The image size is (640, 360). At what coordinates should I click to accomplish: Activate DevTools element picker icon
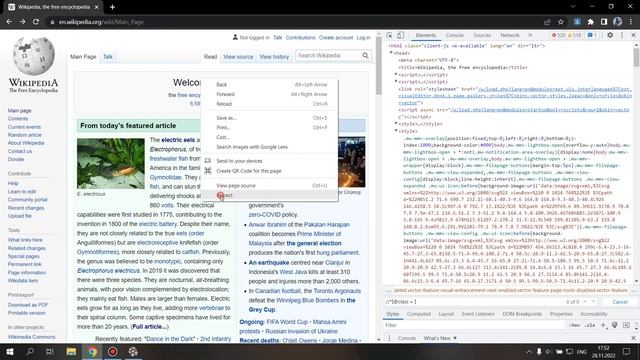[389, 36]
